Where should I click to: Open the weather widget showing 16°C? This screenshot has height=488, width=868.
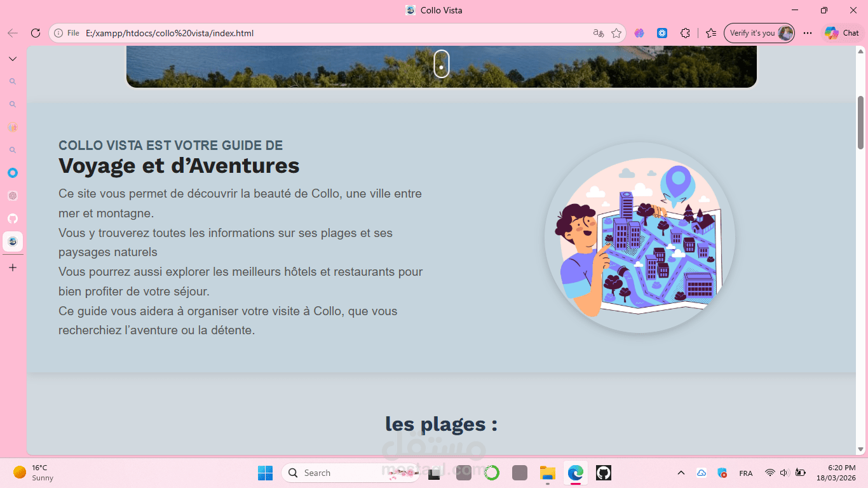point(34,473)
